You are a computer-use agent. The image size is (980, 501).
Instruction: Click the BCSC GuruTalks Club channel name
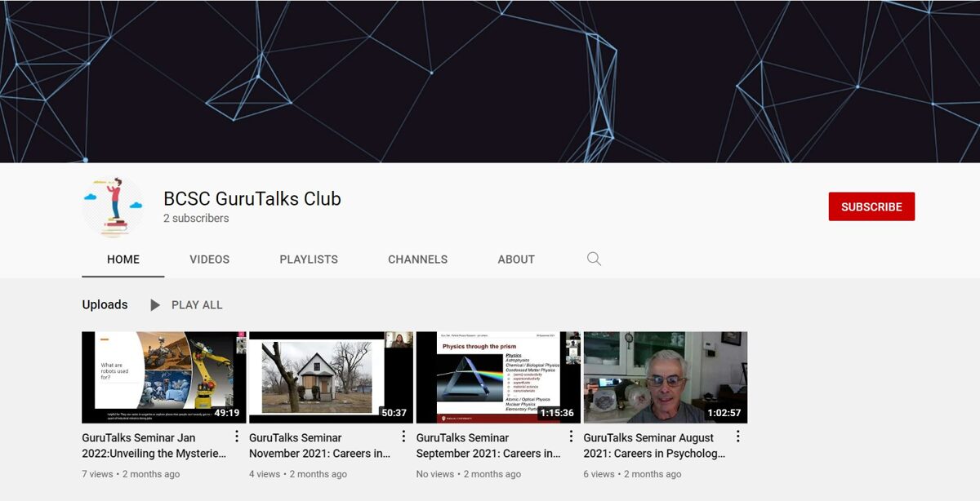tap(252, 198)
